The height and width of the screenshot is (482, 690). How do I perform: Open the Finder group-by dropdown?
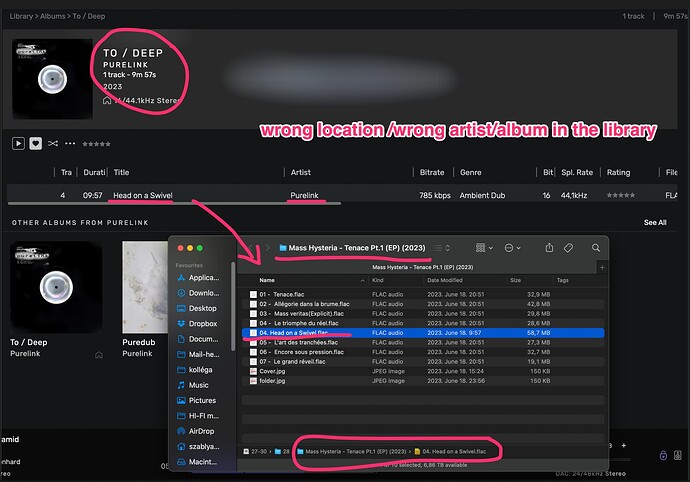point(484,248)
